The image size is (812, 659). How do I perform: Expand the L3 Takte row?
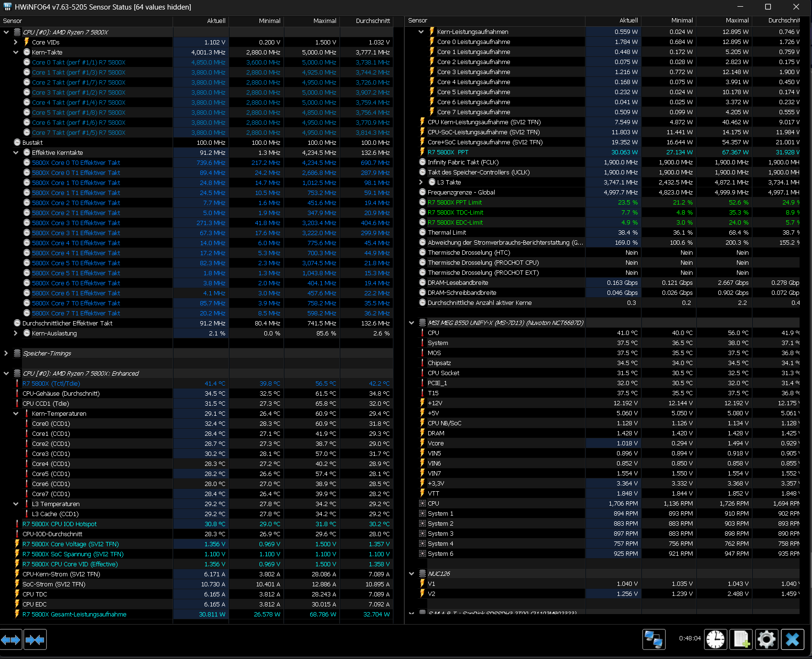(421, 182)
